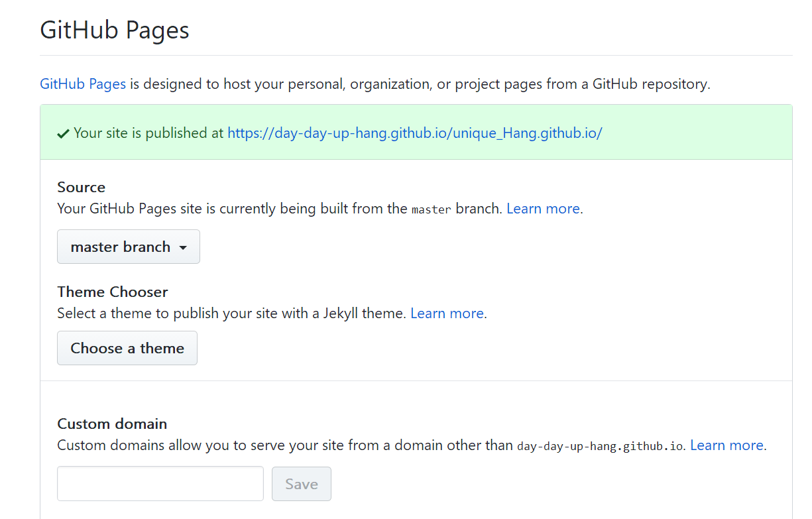
Task: Click the green checkmark success icon
Action: [x=64, y=134]
